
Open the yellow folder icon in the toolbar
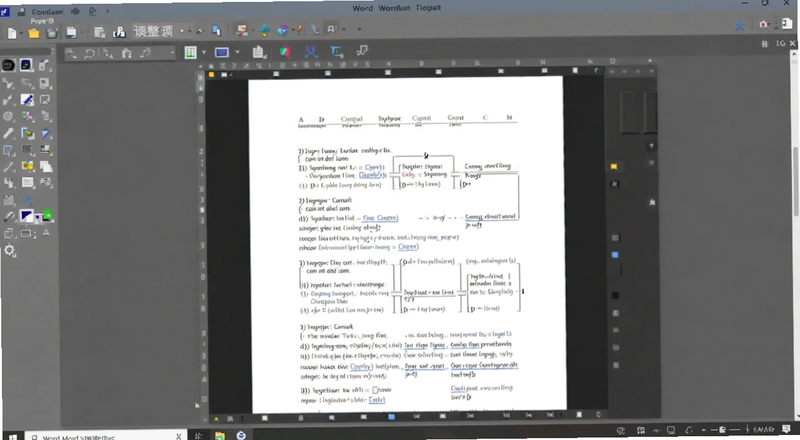34,34
